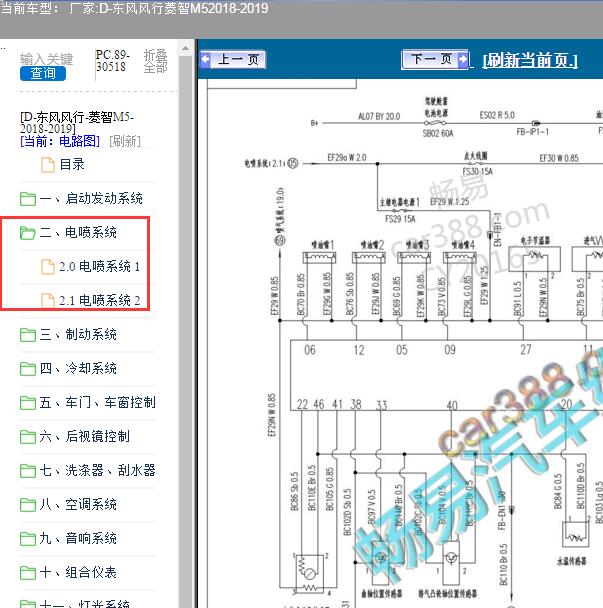Image resolution: width=603 pixels, height=608 pixels.
Task: Click folder icon of 九、音响系统
Action: 28,539
